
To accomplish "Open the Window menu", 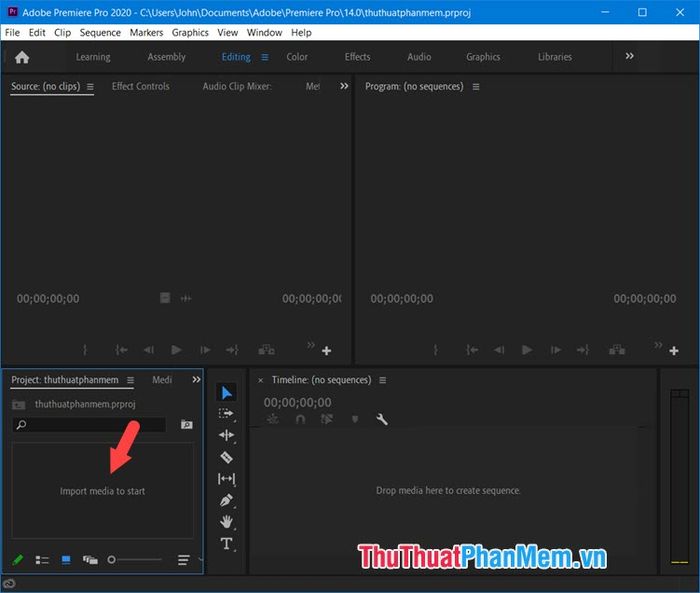I will point(264,33).
